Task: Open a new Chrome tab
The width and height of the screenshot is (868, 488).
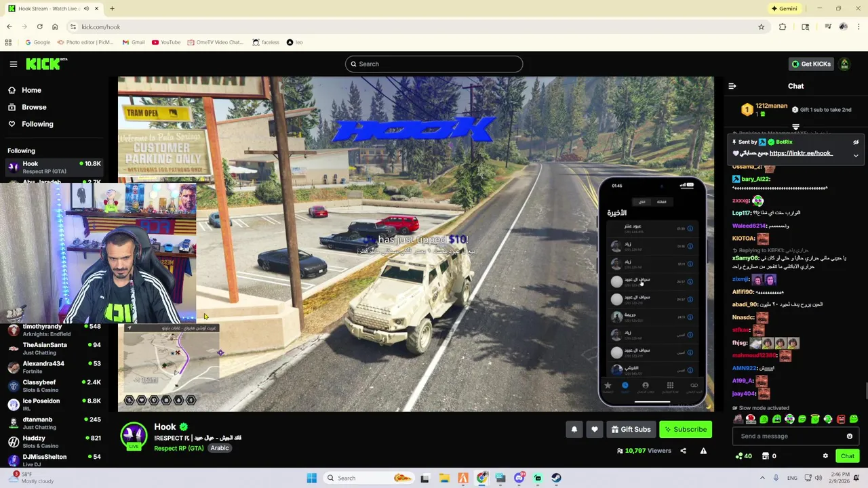Action: 112,9
